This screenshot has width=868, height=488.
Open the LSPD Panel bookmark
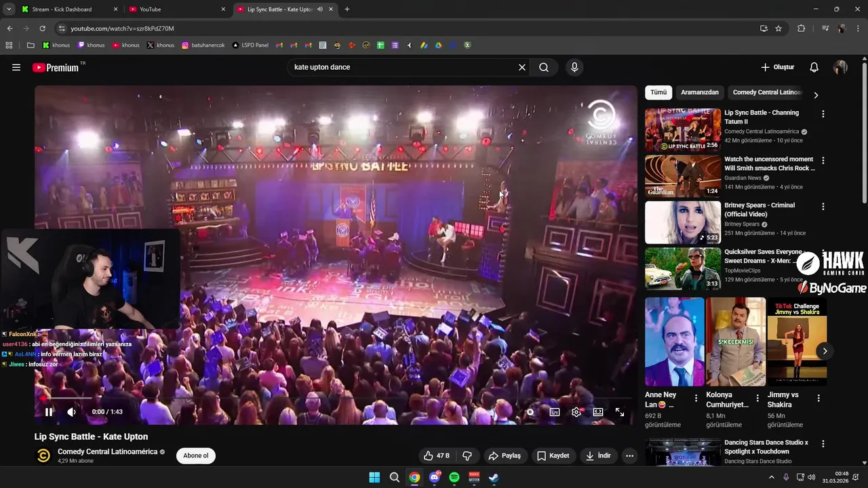(250, 45)
